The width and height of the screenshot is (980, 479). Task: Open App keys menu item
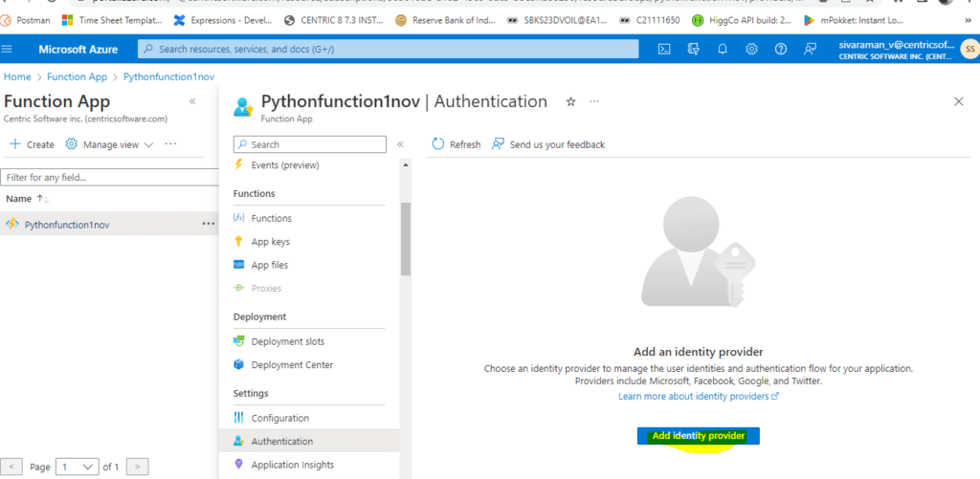(x=270, y=242)
